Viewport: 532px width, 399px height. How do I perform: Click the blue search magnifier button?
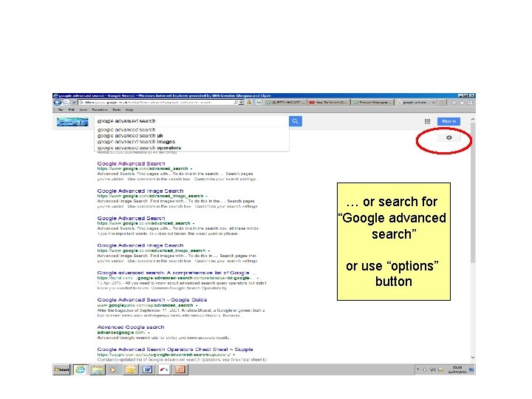[x=295, y=121]
